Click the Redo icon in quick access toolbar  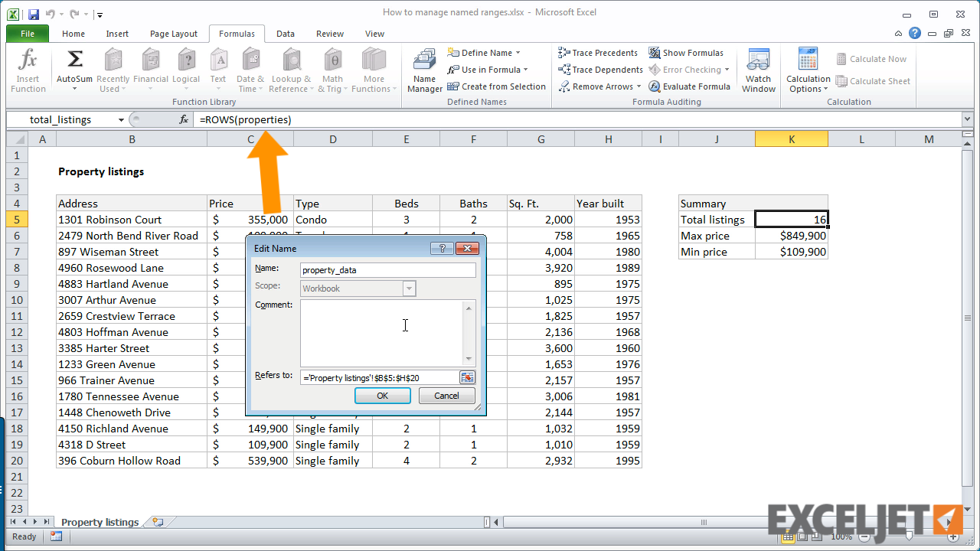tap(74, 14)
